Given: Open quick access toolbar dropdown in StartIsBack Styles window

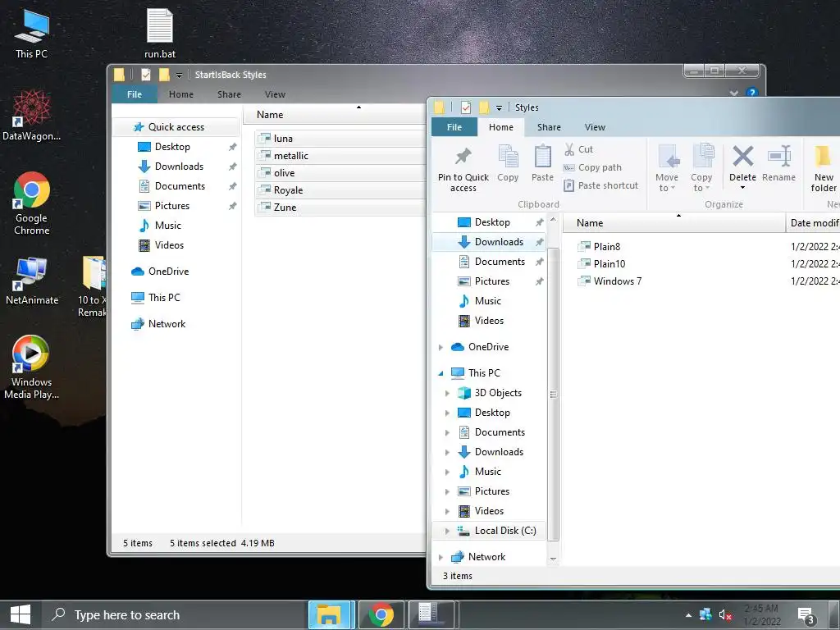Looking at the screenshot, I should coord(179,75).
